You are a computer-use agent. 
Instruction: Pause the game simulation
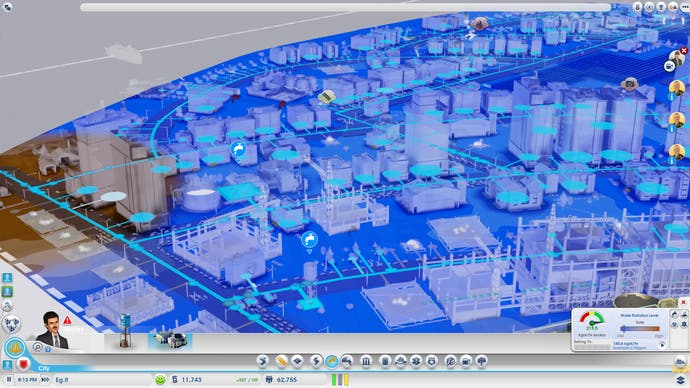tap(8, 379)
